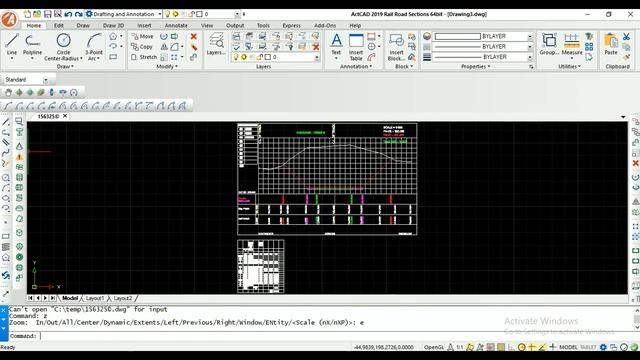Click Delete layer red X in Layers panel
Viewport: 640px width, 360px height.
point(316,47)
